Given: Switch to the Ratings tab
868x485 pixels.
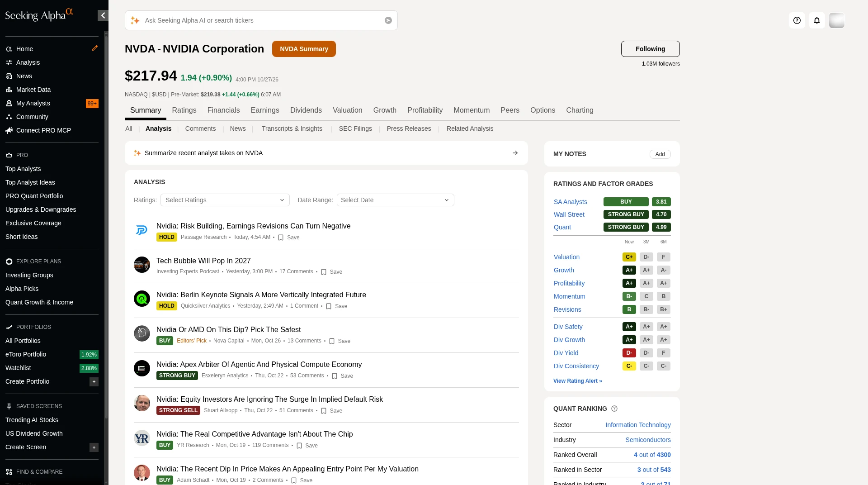Looking at the screenshot, I should 184,110.
